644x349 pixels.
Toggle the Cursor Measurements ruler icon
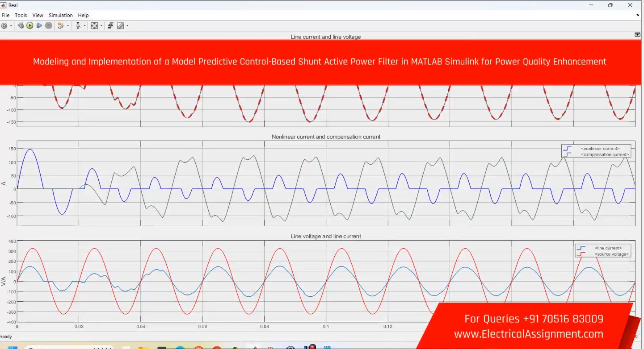[x=120, y=26]
